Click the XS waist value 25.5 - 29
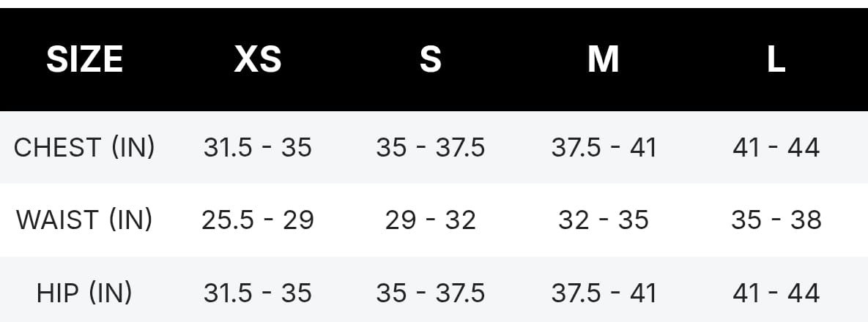Screen dimensions: 868x322 (x=258, y=220)
